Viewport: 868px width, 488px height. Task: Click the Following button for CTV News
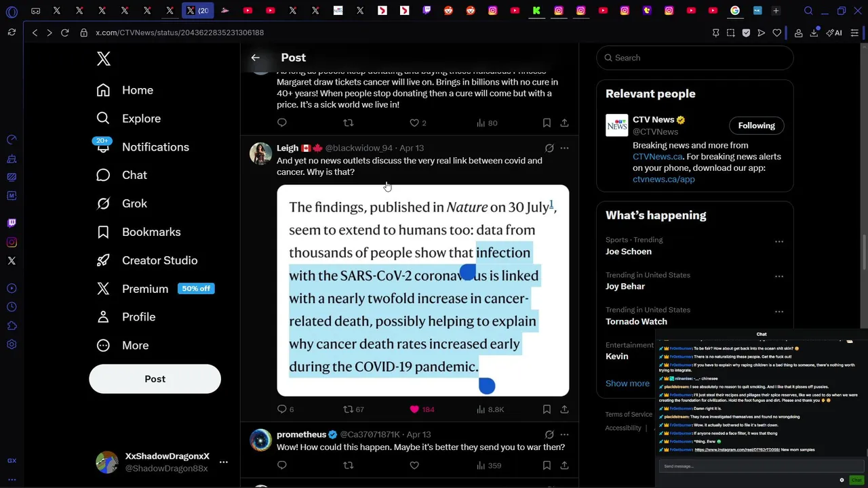click(x=756, y=125)
